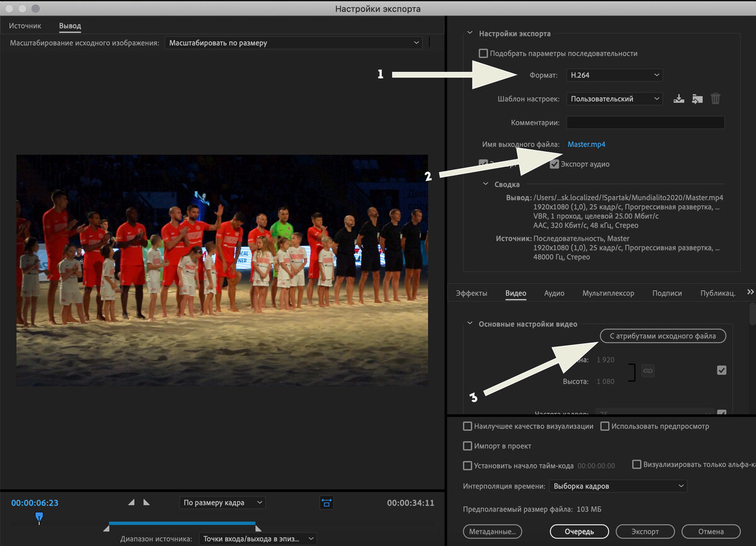Open output filename Master.mp4 link

(x=587, y=144)
